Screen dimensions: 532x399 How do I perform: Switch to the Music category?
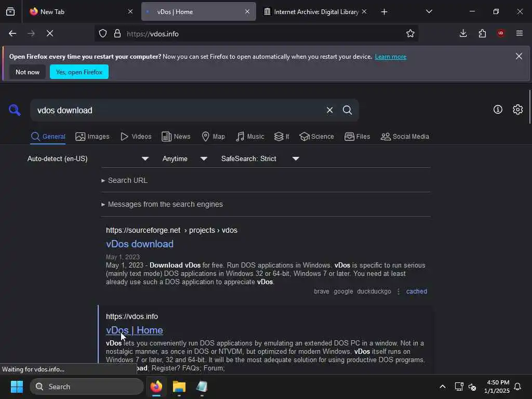[250, 137]
